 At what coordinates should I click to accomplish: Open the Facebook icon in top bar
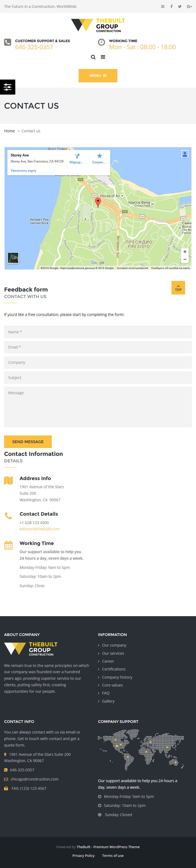[x=171, y=7]
